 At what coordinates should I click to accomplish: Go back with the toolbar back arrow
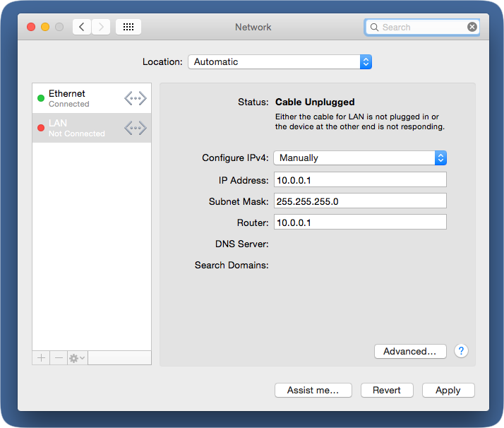[x=82, y=27]
